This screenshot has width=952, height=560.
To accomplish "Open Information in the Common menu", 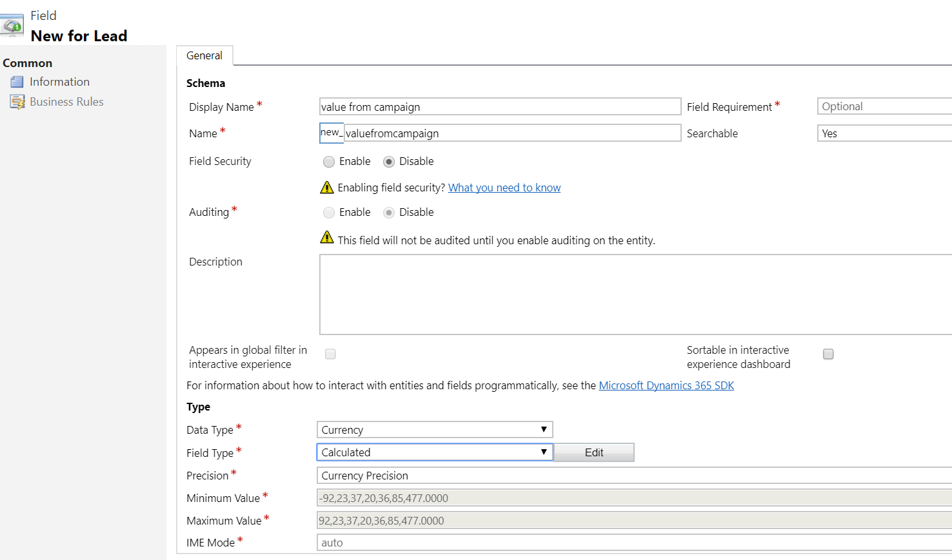I will (x=59, y=82).
